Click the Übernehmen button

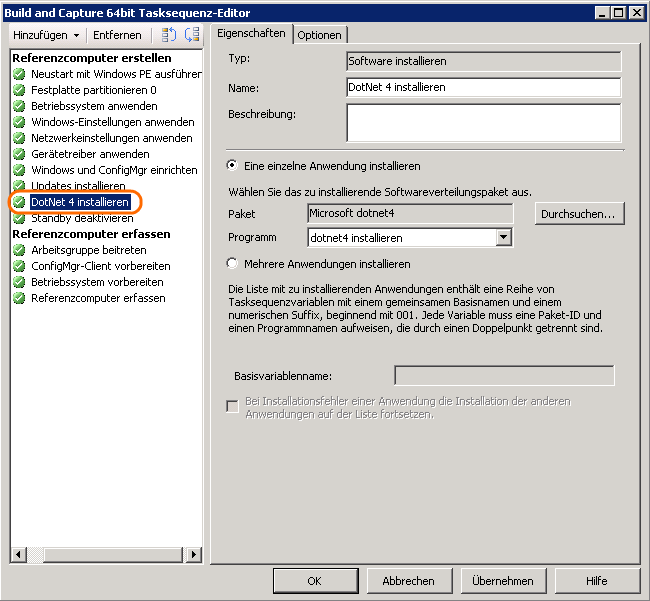click(x=502, y=581)
